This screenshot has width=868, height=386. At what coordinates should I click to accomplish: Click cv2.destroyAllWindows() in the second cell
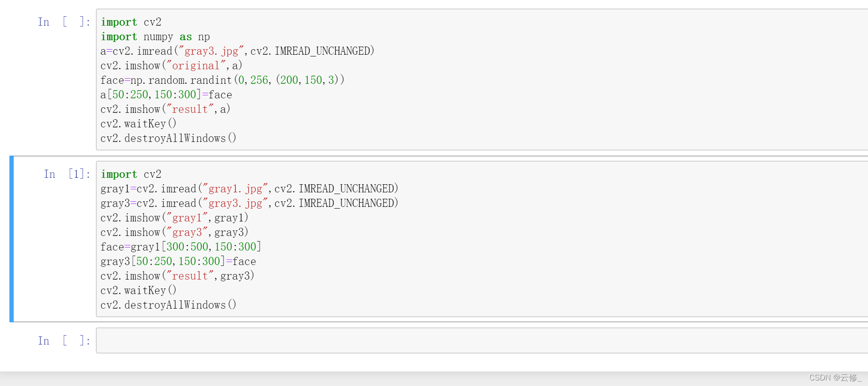[x=168, y=305]
